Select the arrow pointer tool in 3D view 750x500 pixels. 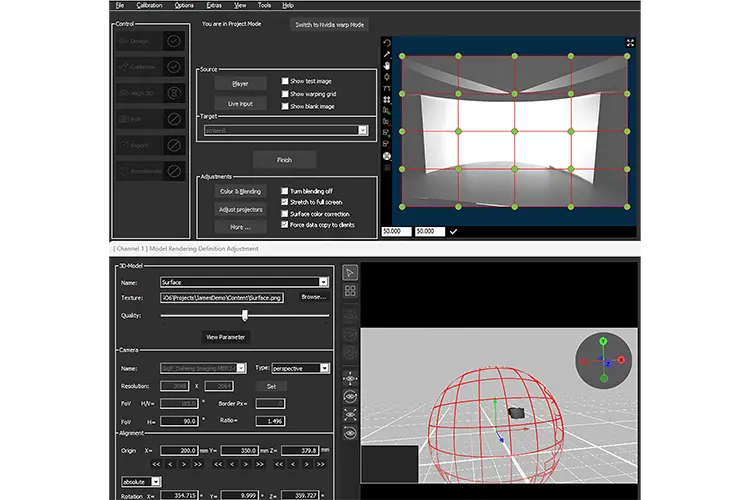350,273
